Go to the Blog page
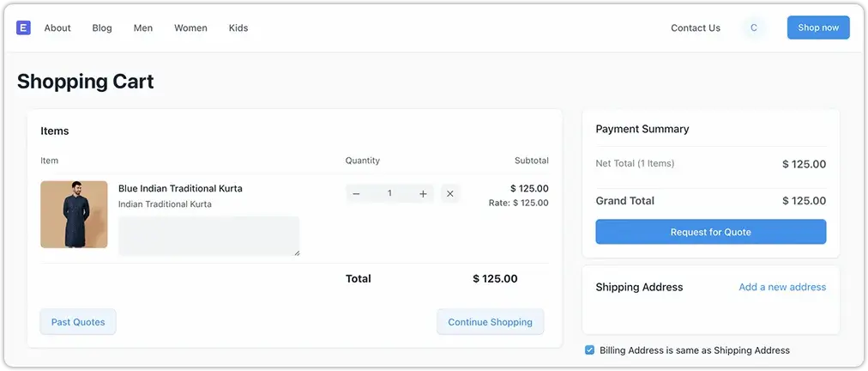Screen dimensions: 868x371 (x=102, y=27)
